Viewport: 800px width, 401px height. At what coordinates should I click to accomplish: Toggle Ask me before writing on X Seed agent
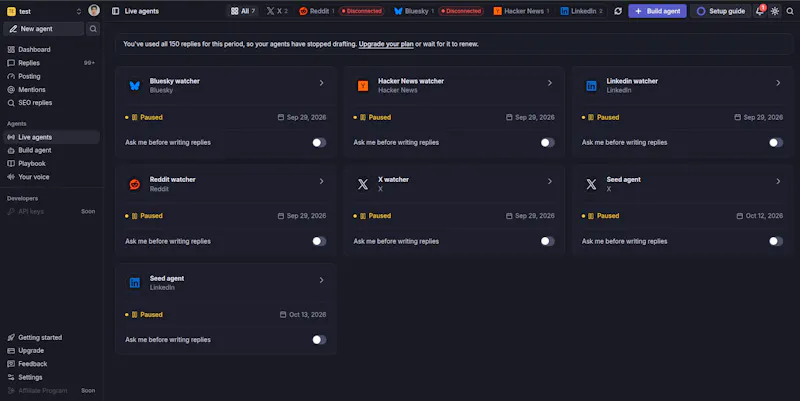776,241
